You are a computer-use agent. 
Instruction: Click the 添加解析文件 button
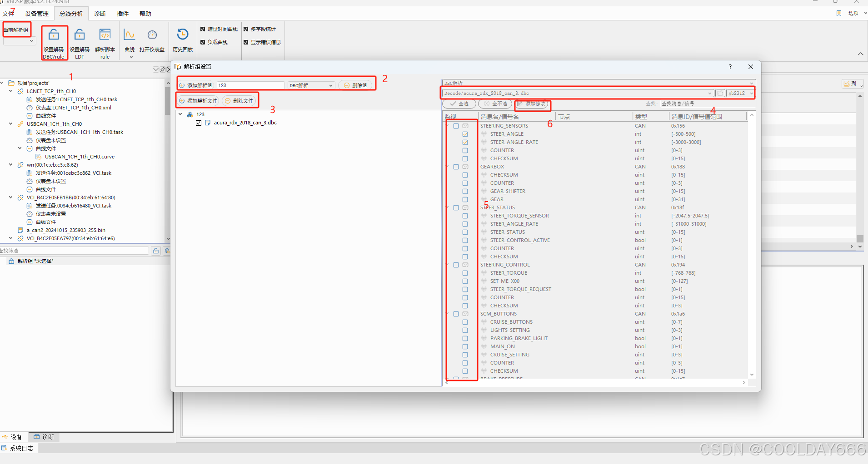click(x=198, y=101)
